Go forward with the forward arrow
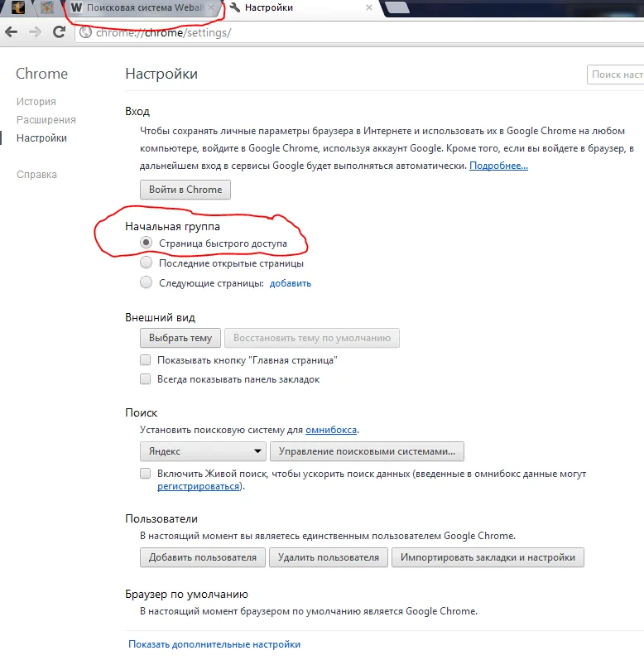644x665 pixels. tap(36, 31)
